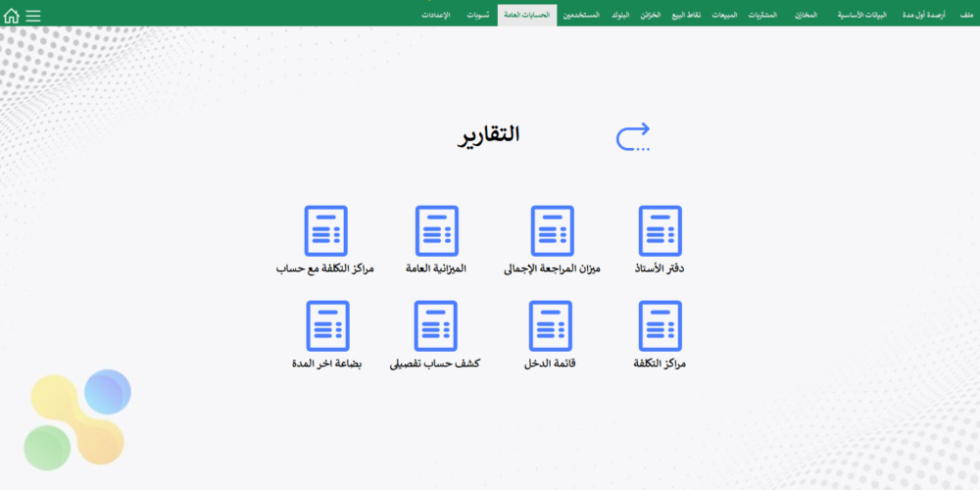Open the البنوك menu

[x=619, y=16]
